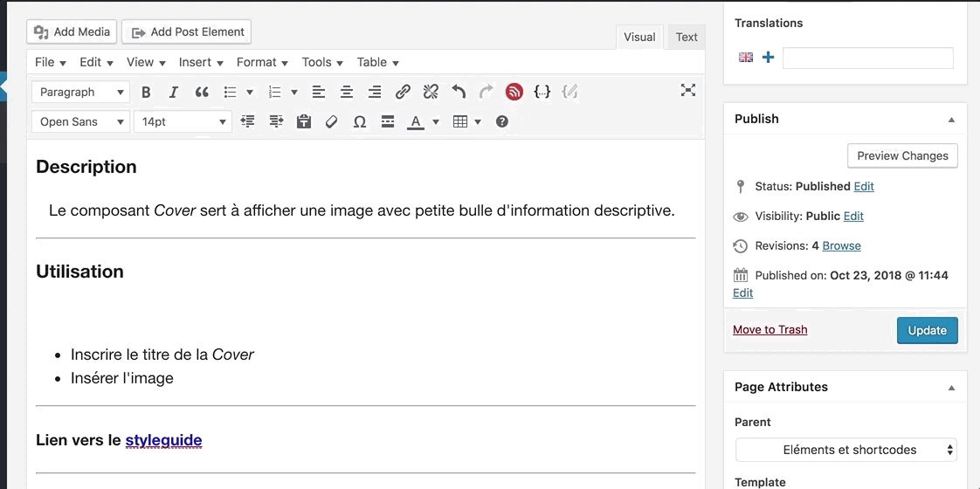Toggle fullscreen editor mode
Image resolution: width=980 pixels, height=489 pixels.
[x=688, y=90]
